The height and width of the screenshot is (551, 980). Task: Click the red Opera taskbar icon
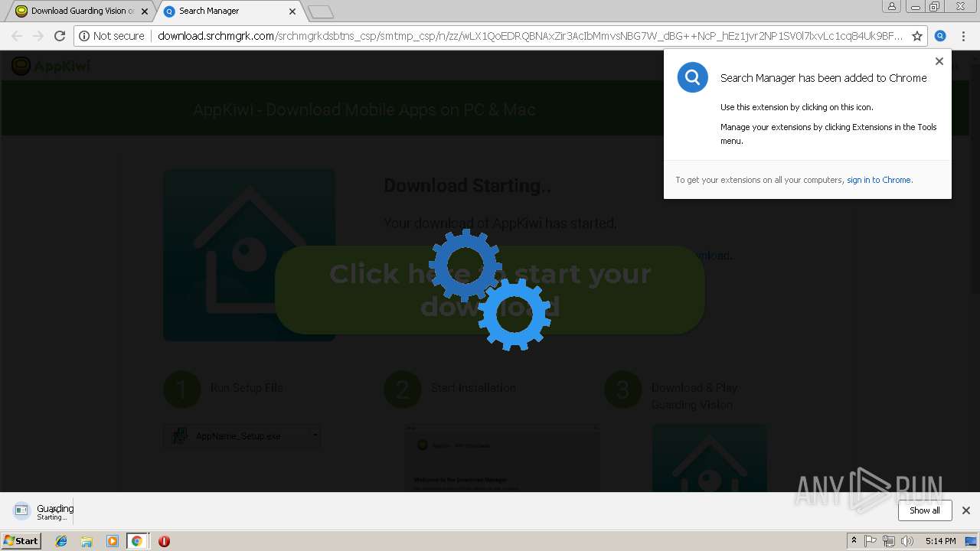164,541
